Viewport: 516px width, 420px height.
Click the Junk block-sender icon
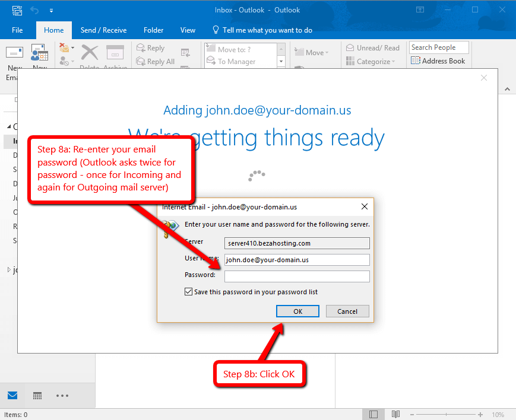click(64, 61)
